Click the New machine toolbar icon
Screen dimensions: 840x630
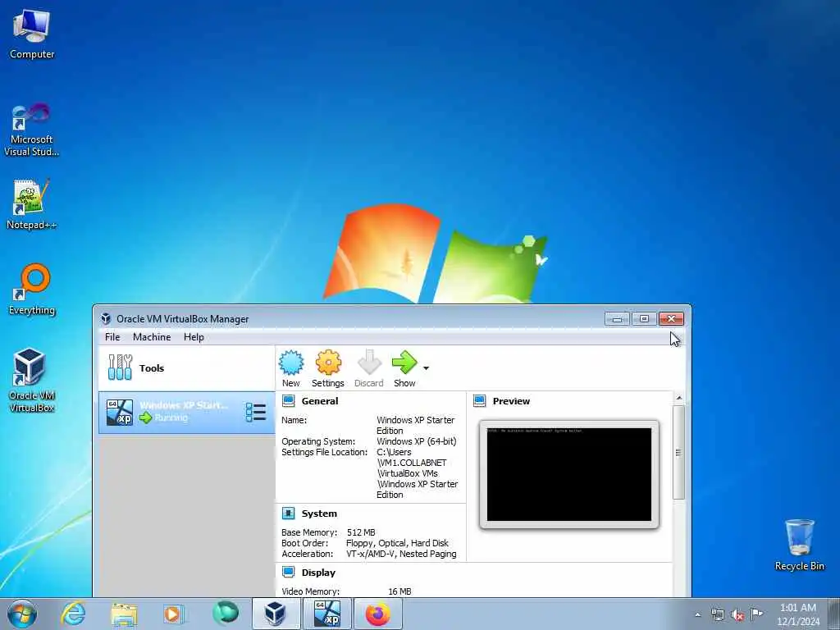(x=291, y=368)
